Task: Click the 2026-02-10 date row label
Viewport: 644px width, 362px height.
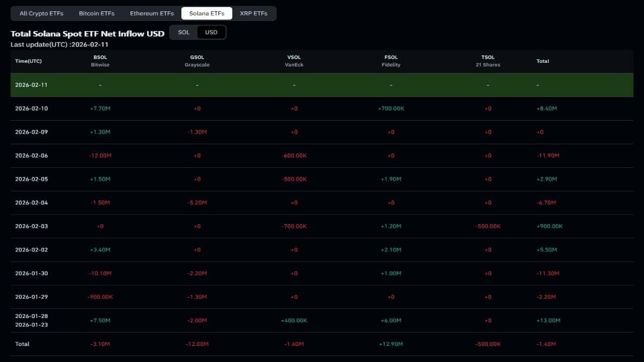Action: tap(31, 108)
